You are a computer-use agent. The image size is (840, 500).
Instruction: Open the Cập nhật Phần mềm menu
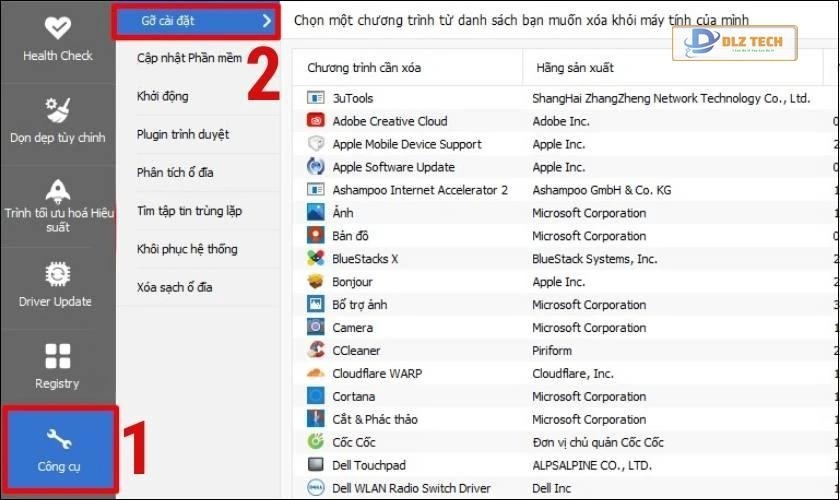click(x=190, y=58)
